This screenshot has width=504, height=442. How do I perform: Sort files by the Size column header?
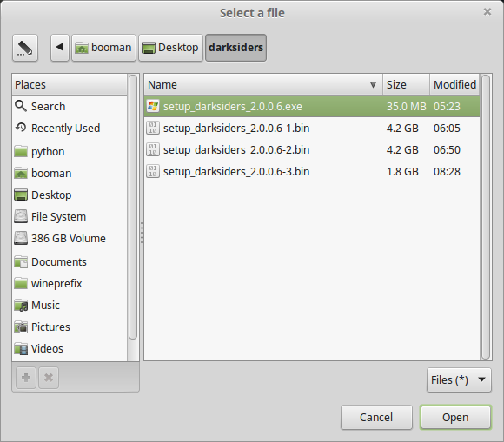(x=407, y=84)
